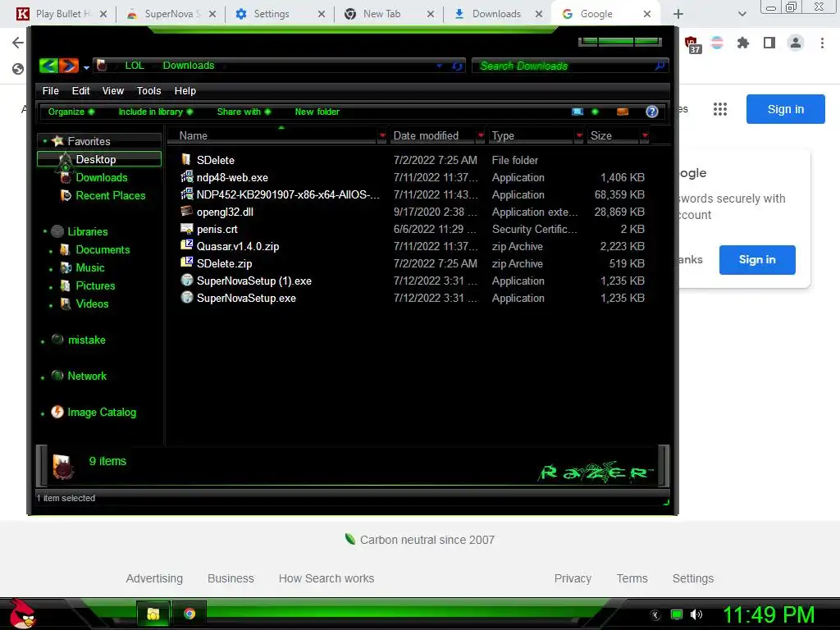Open the Help menu

coord(185,90)
